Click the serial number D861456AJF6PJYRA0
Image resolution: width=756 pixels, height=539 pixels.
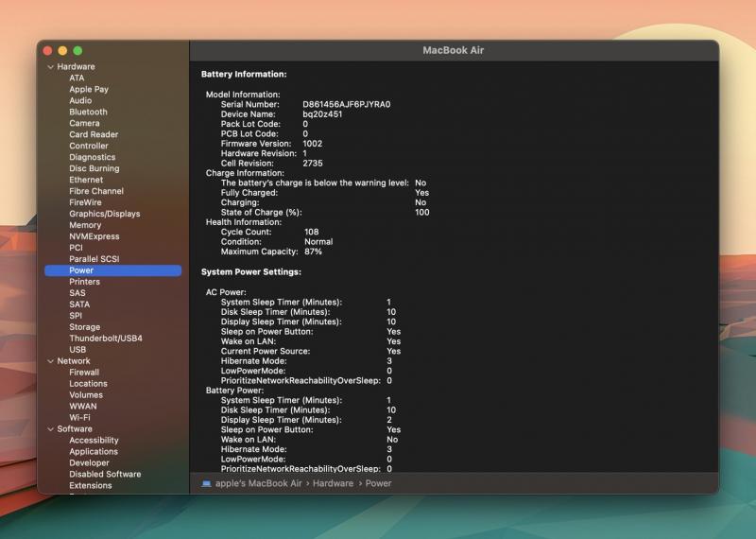[347, 104]
